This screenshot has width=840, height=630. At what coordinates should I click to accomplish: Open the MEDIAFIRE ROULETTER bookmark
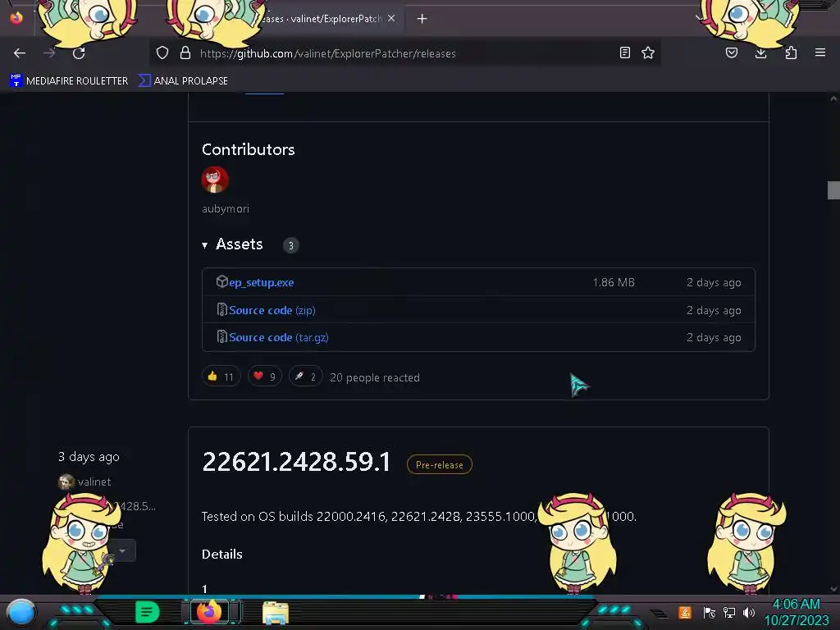(69, 81)
